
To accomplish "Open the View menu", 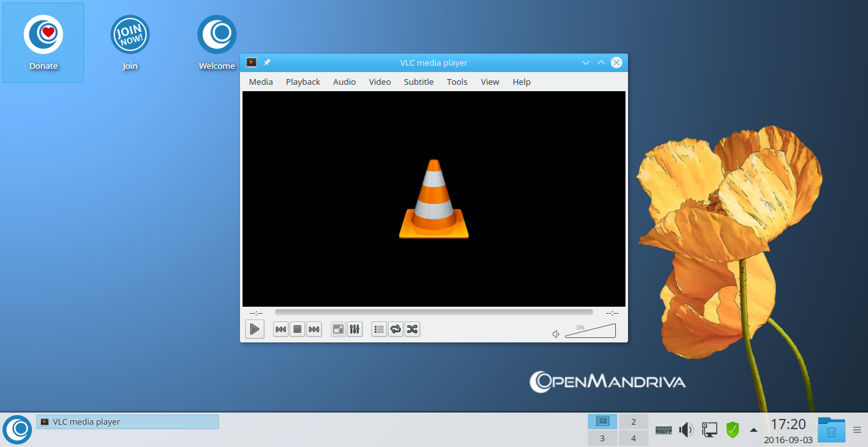I will (490, 82).
